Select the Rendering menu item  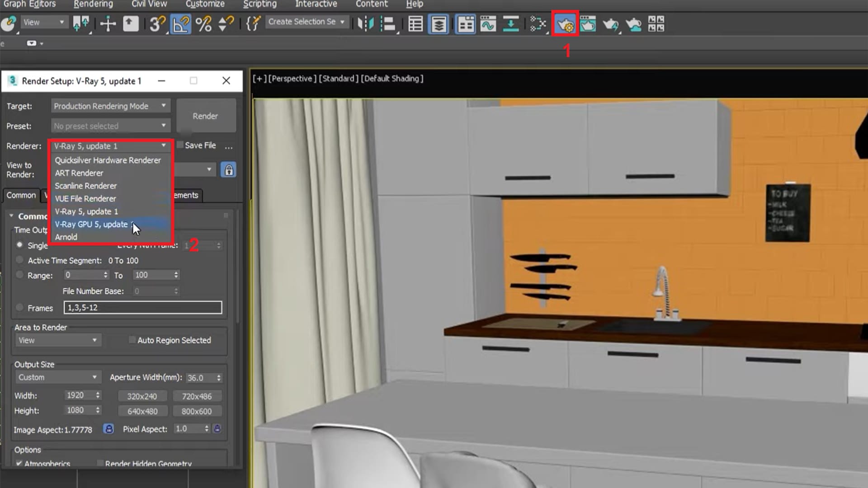(x=93, y=4)
